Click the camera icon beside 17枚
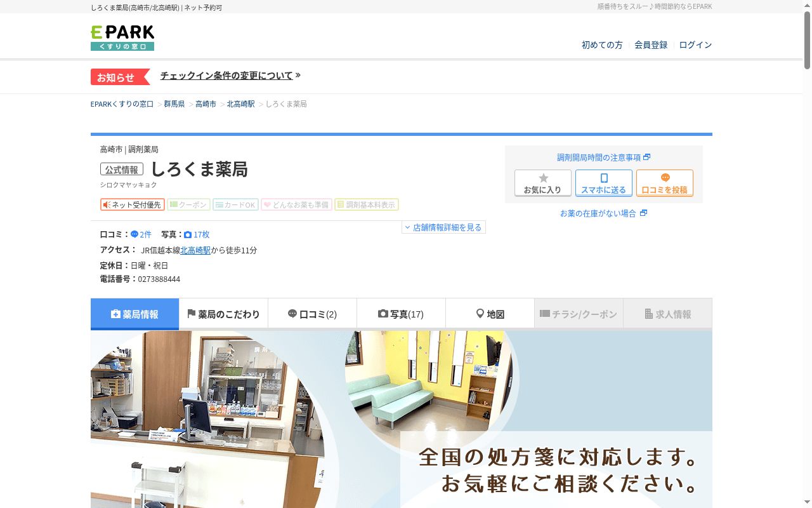 tap(188, 234)
